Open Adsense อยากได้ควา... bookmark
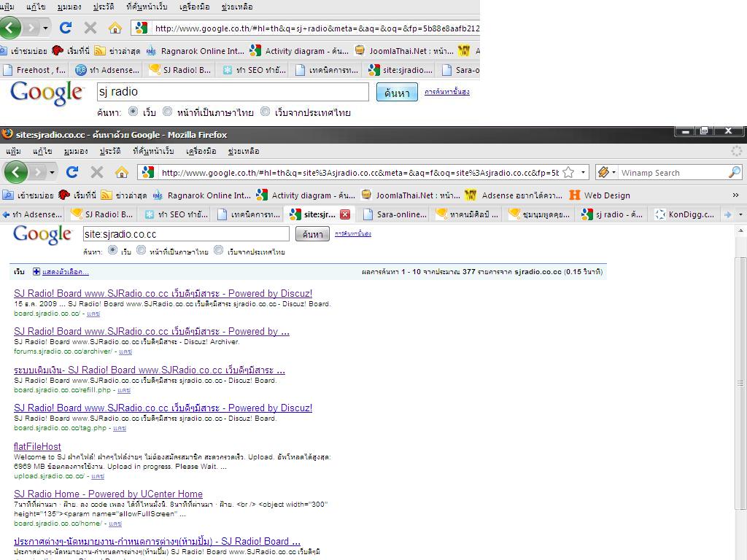 point(514,195)
